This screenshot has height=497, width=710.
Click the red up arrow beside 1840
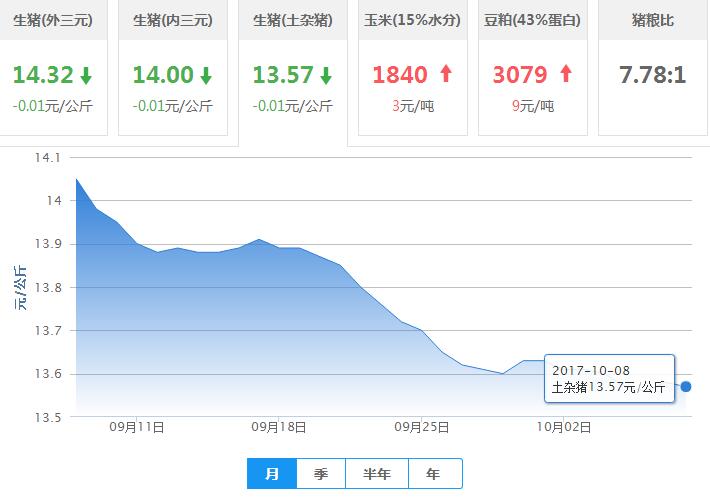[446, 74]
